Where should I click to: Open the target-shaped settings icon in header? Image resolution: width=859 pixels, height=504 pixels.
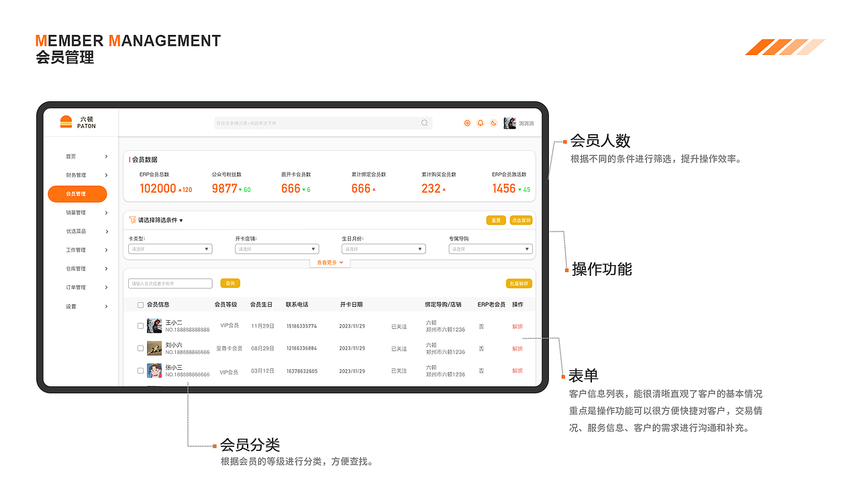(x=468, y=123)
